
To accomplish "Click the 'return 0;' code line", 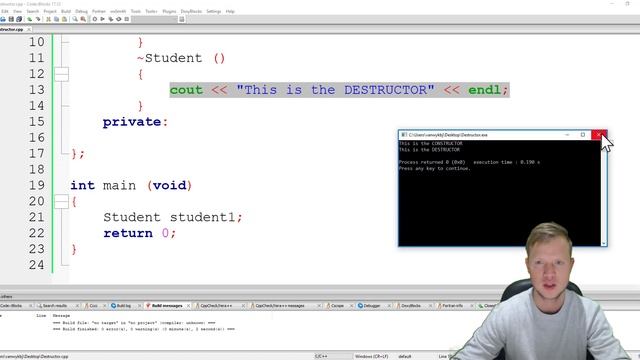I will [x=140, y=233].
